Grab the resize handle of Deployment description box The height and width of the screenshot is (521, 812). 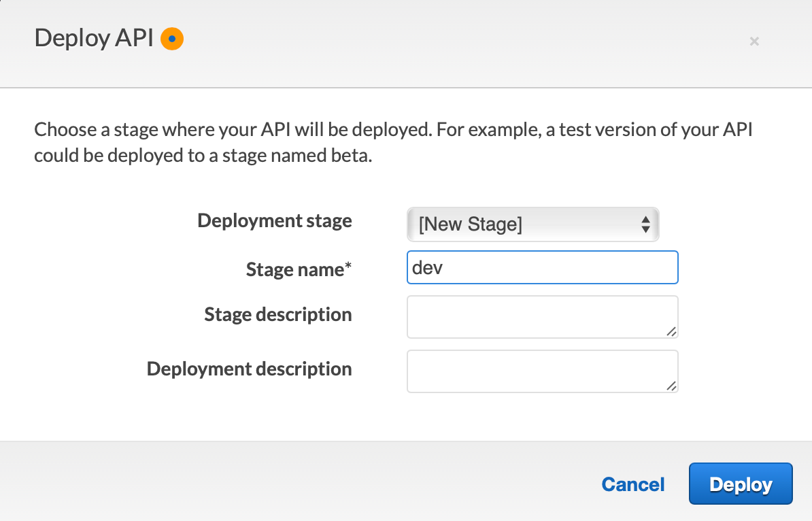(x=671, y=386)
